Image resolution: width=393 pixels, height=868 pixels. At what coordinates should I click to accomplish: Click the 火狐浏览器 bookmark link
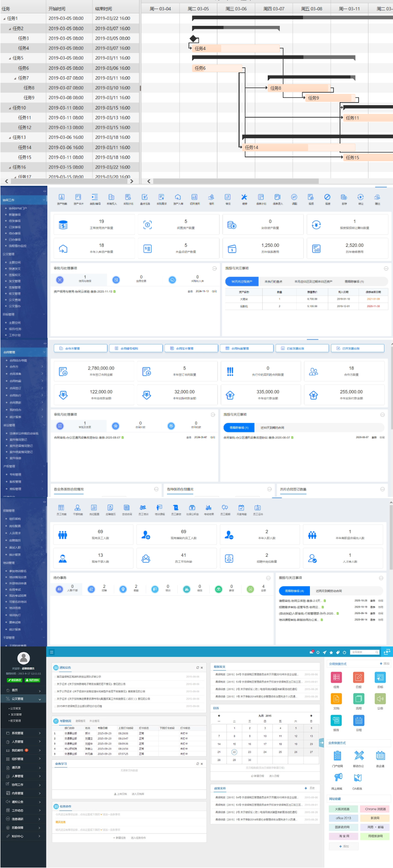click(x=342, y=809)
